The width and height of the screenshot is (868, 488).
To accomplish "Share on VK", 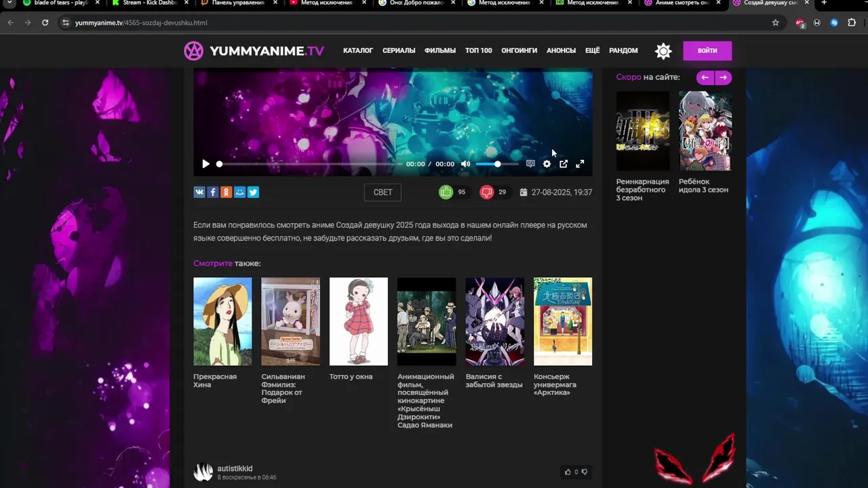I will [199, 192].
